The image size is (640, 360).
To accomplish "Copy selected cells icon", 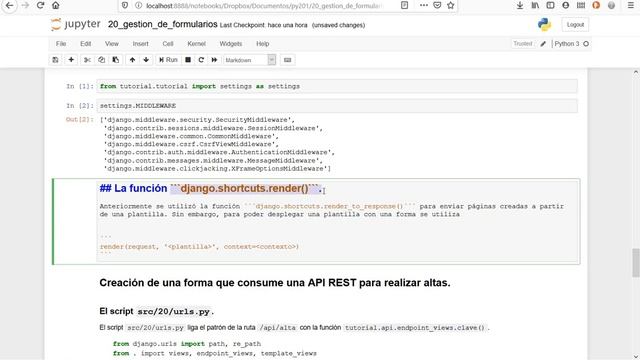I will click(101, 60).
